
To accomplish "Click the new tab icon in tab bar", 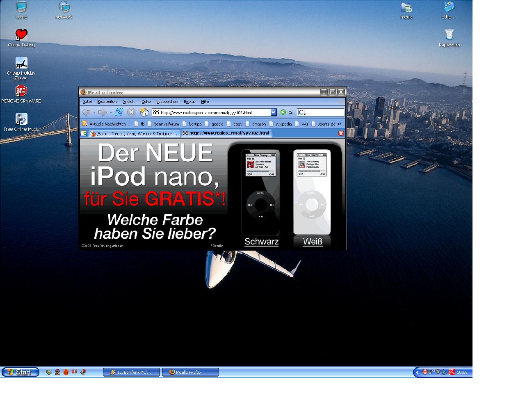I will (x=84, y=133).
